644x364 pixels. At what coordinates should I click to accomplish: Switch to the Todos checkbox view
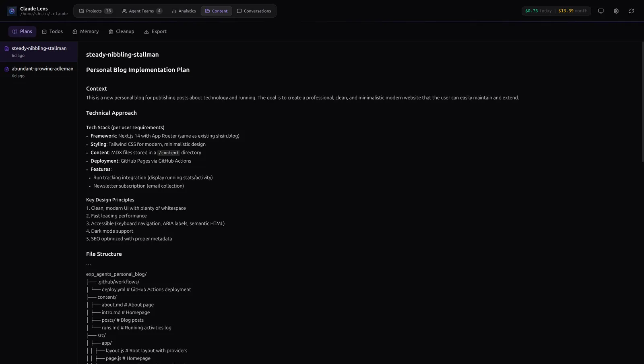click(52, 31)
